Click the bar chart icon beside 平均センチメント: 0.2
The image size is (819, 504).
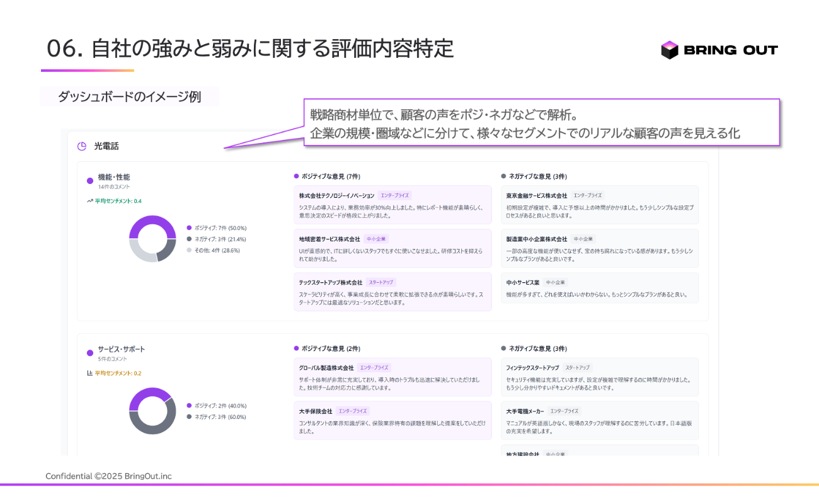[90, 373]
